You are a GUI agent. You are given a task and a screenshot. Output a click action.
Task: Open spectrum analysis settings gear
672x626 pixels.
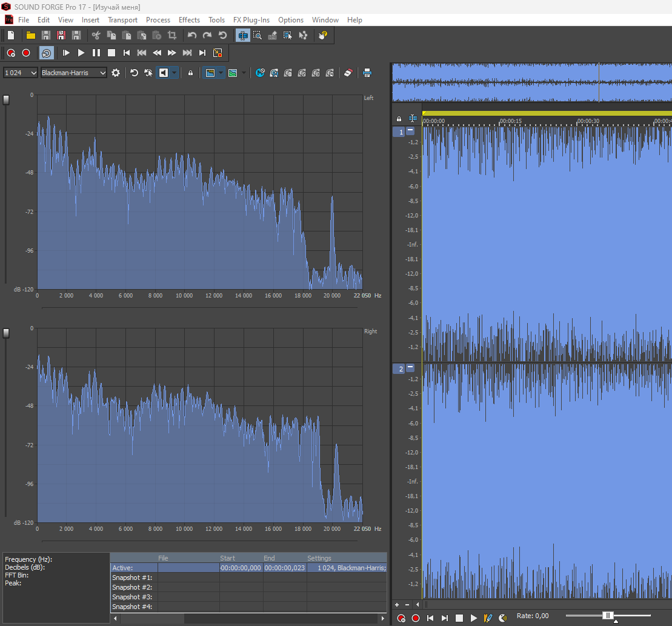click(116, 73)
